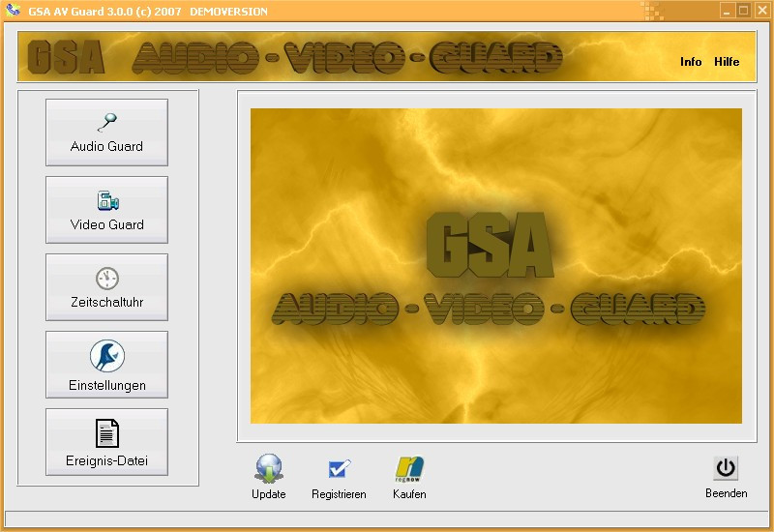
Task: Click the Beenden power icon
Action: click(726, 468)
